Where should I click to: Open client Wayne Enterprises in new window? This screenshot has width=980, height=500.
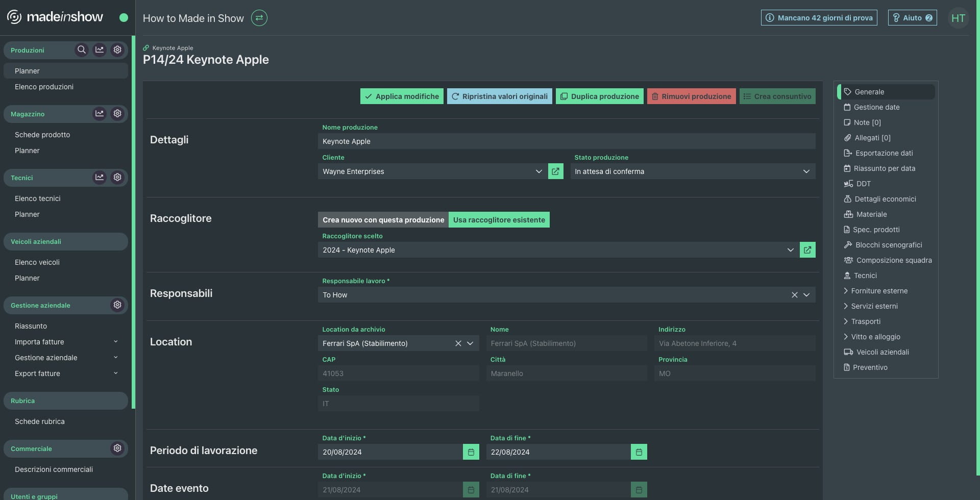[x=555, y=171]
